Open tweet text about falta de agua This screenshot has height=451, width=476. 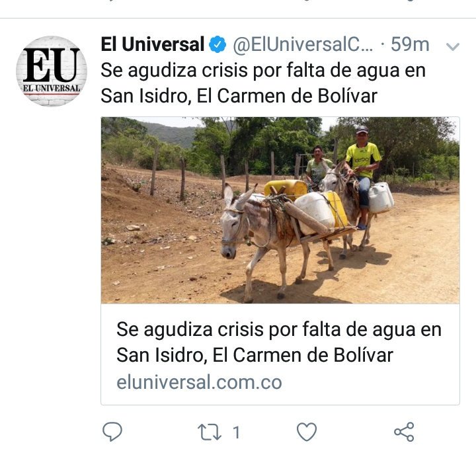click(x=263, y=83)
